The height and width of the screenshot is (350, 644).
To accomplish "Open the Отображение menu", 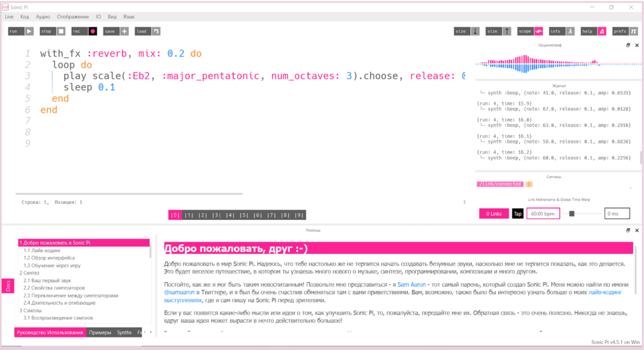I will coord(73,17).
